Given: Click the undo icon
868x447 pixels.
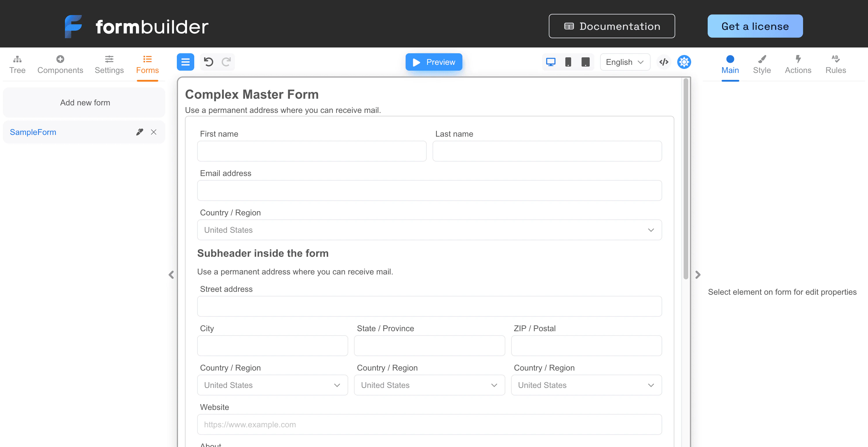Looking at the screenshot, I should pyautogui.click(x=209, y=62).
